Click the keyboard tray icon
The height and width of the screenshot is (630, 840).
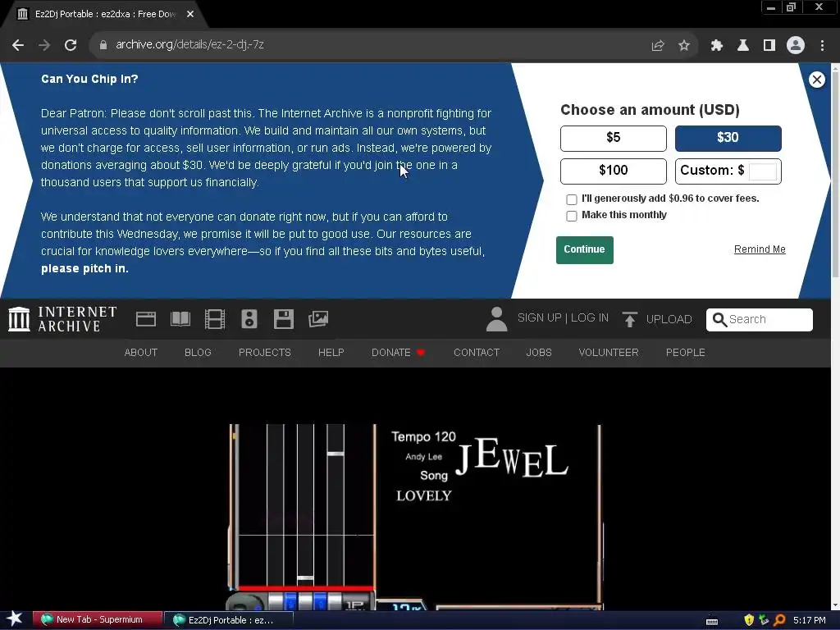click(712, 621)
